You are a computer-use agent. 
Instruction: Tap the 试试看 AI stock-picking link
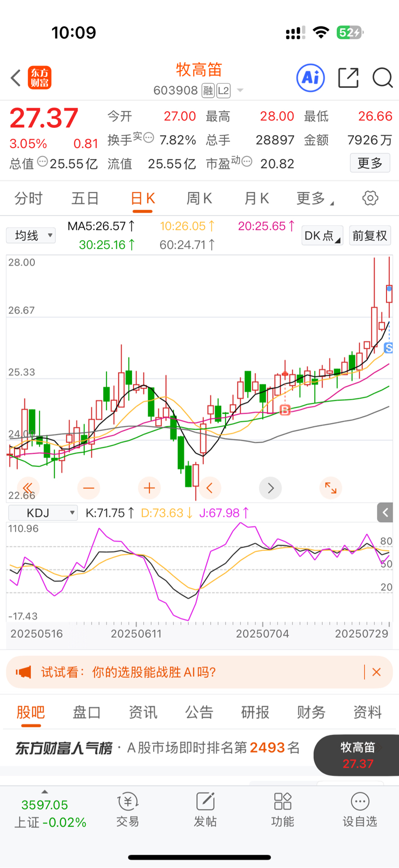(x=128, y=672)
